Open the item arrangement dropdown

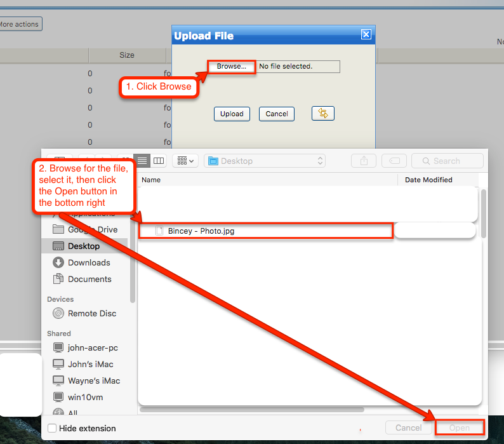tap(186, 161)
